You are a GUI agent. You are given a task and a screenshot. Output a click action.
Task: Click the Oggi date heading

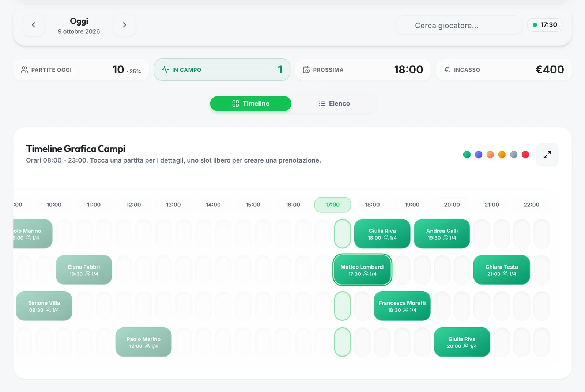pos(79,21)
